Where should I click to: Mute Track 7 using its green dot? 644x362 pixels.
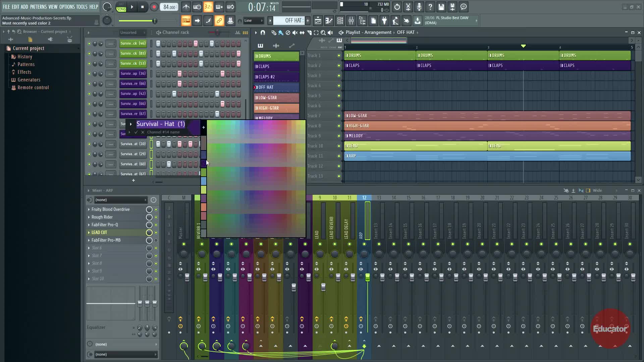(339, 116)
